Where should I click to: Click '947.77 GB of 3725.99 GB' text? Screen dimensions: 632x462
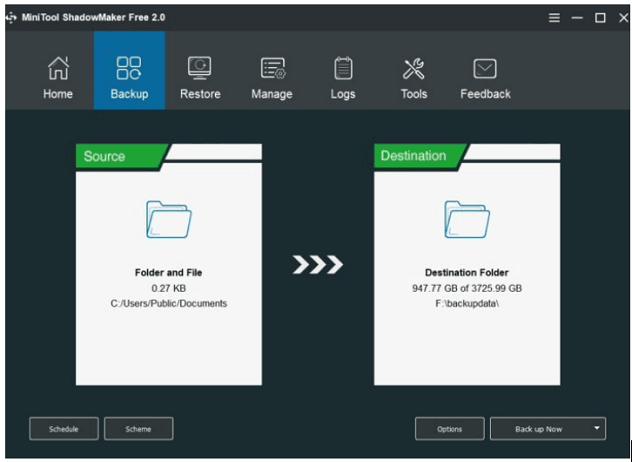[467, 288]
